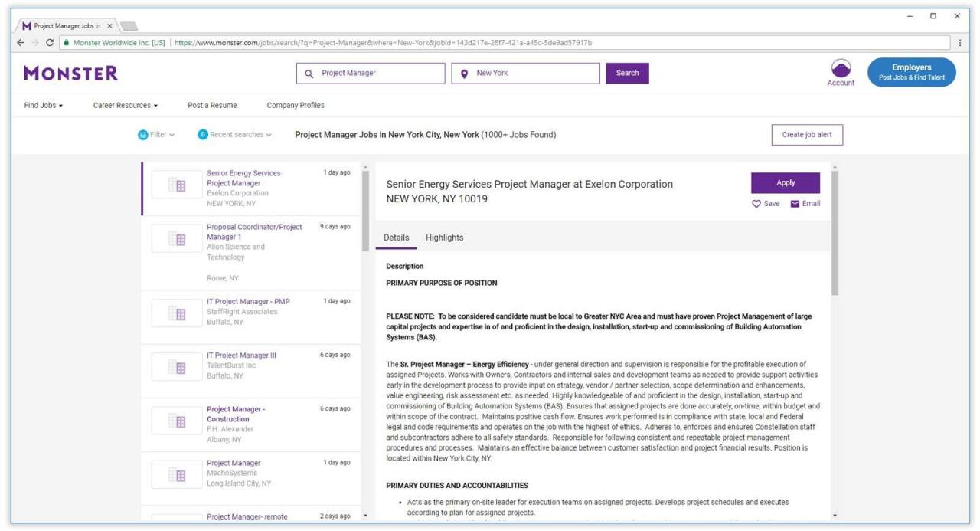Click the Save heart icon
Viewport: 980px width, 531px height.
pyautogui.click(x=756, y=204)
